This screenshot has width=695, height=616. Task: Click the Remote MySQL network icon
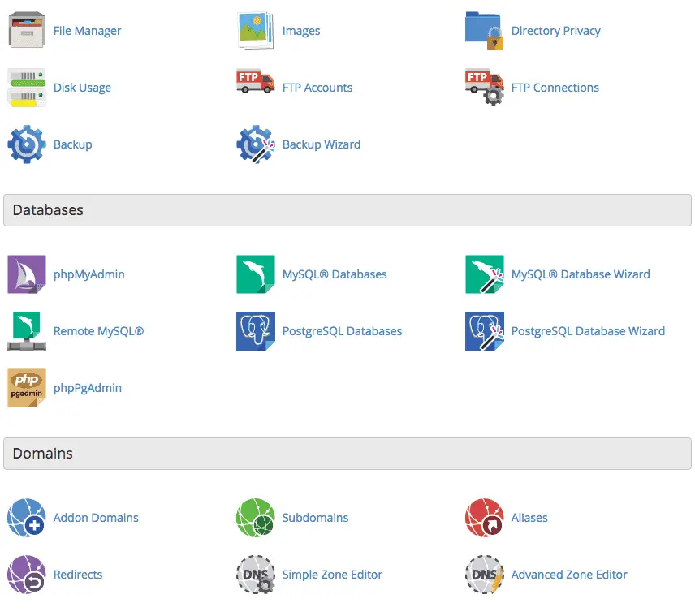(27, 331)
